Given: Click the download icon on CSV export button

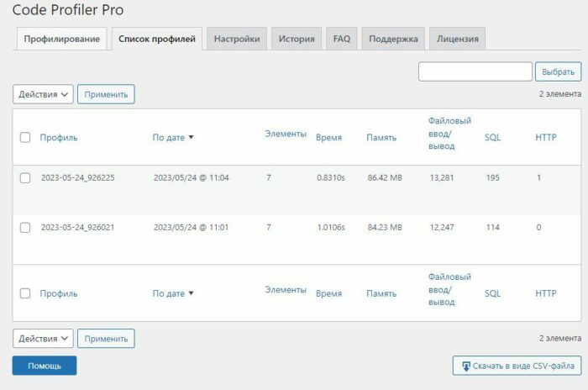Looking at the screenshot, I should click(x=465, y=366).
